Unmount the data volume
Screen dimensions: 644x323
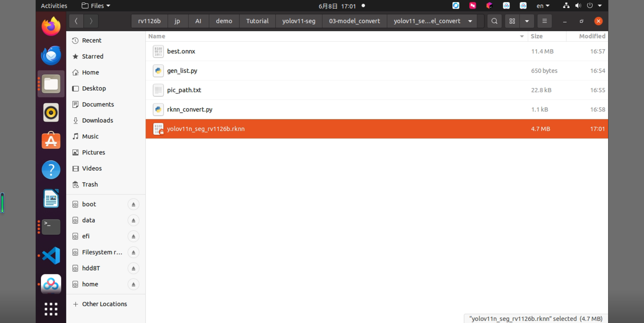(x=133, y=221)
